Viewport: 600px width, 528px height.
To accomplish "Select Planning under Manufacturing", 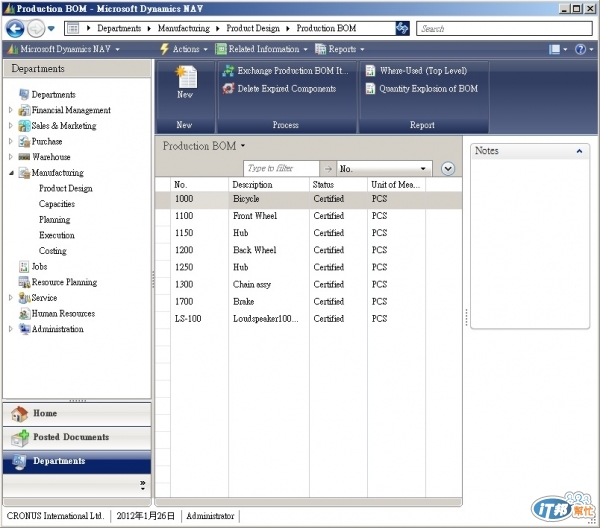I will click(54, 220).
